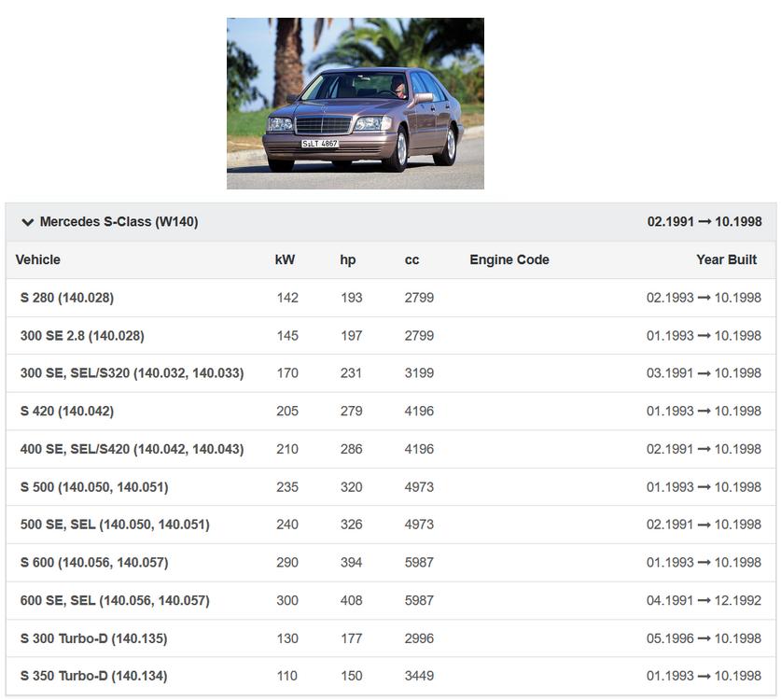Click the Vehicle column header

tap(38, 259)
